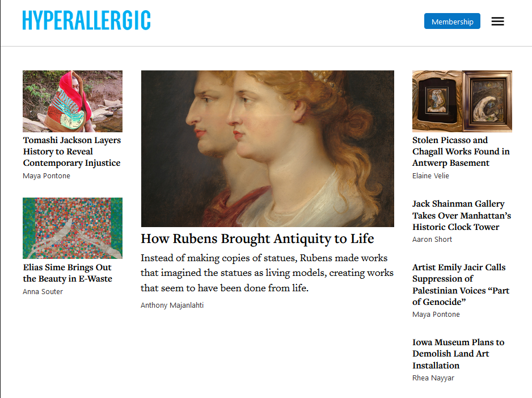Click the Tomashi Jackson article thumbnail
The width and height of the screenshot is (532, 398).
[x=72, y=101]
